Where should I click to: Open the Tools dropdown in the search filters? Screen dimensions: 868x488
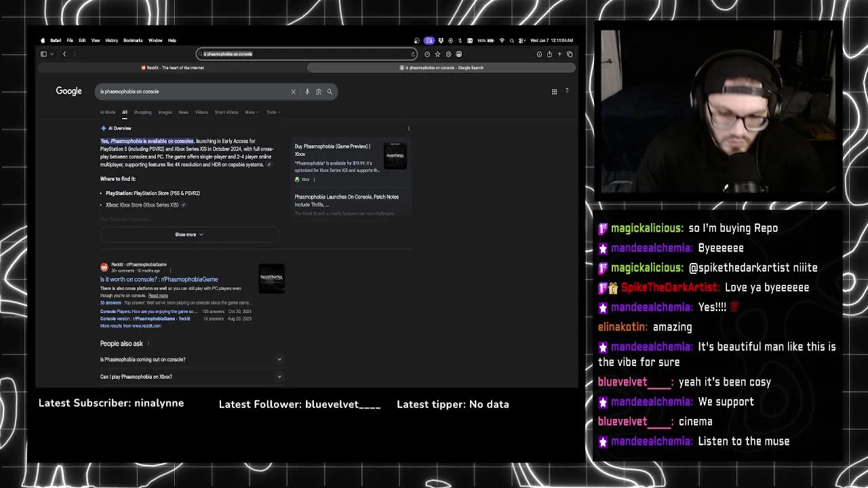(x=272, y=113)
